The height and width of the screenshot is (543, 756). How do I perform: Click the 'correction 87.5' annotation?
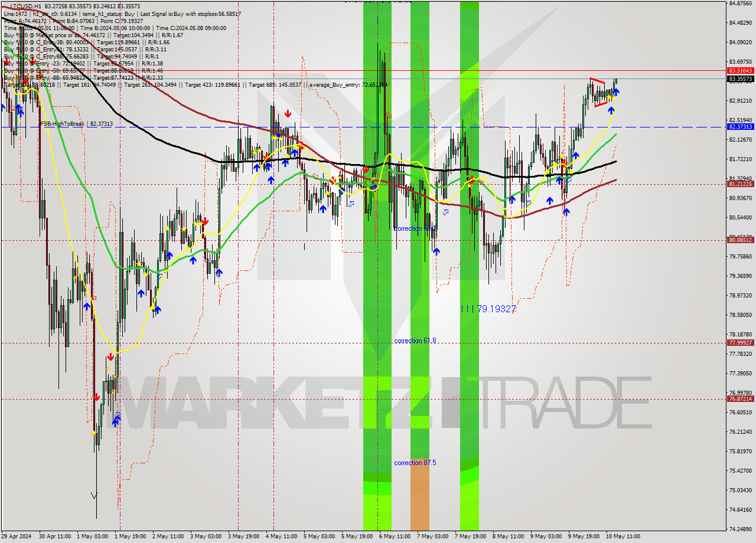pos(415,463)
